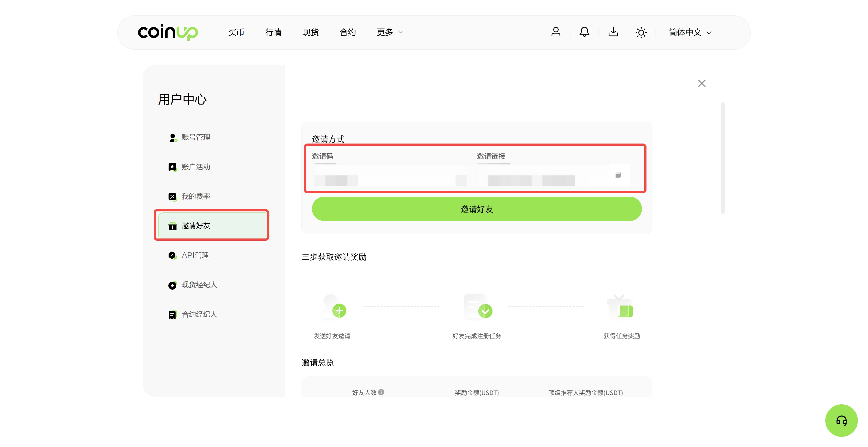Open the notifications bell
Image resolution: width=868 pixels, height=447 pixels.
click(584, 32)
